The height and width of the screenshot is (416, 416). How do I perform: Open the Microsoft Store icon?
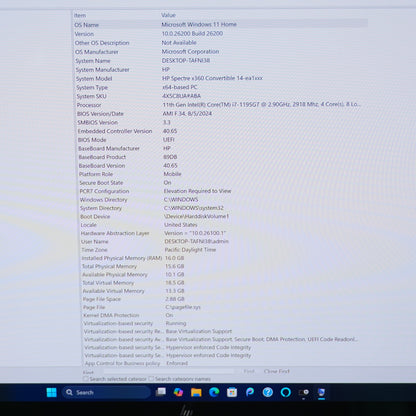point(232,392)
